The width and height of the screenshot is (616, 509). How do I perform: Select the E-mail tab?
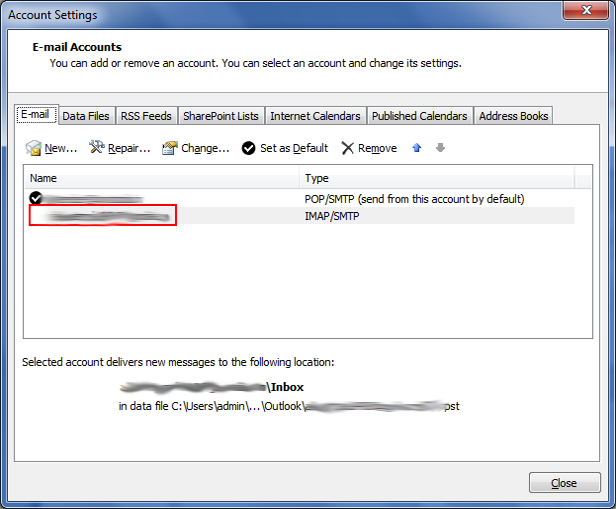[38, 115]
